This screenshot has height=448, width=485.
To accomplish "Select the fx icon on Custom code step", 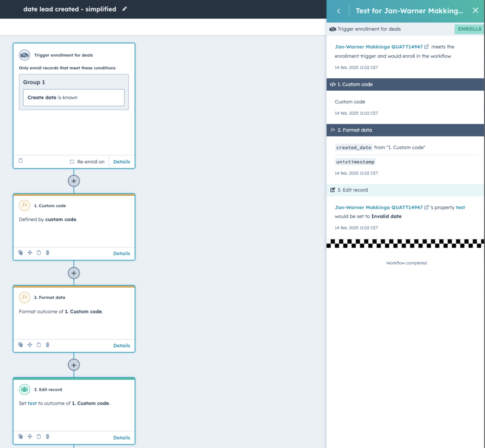I will pyautogui.click(x=24, y=205).
